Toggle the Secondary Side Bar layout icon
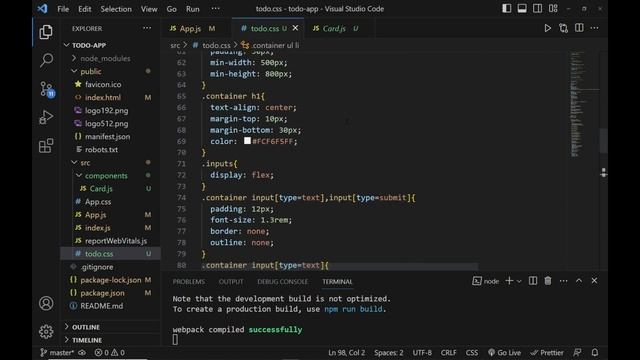The height and width of the screenshot is (360, 640). pyautogui.click(x=538, y=9)
